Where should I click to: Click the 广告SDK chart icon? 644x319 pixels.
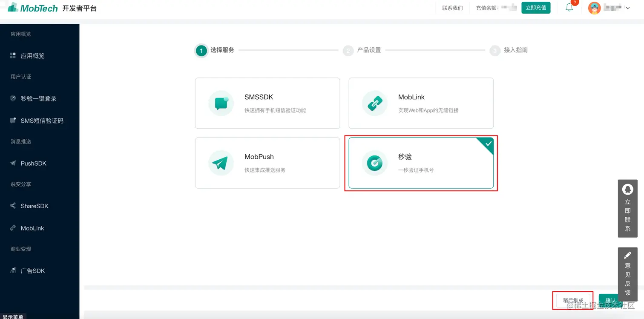tap(13, 270)
